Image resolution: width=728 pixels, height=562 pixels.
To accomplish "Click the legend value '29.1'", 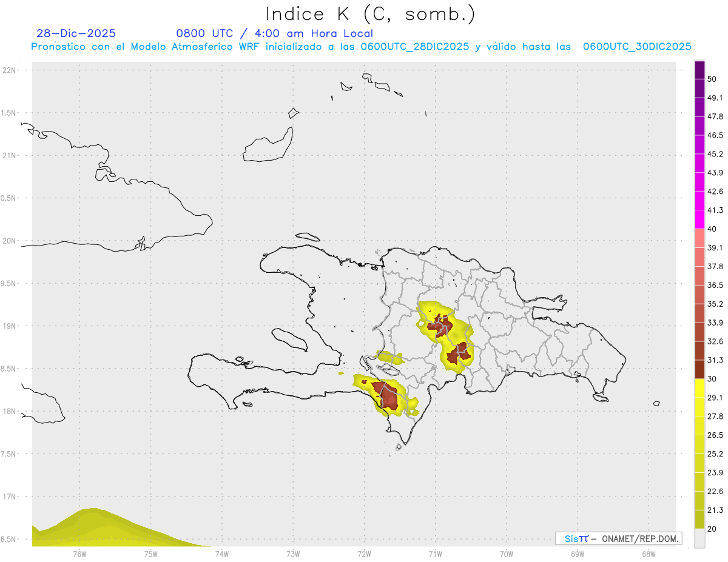I will (x=715, y=397).
